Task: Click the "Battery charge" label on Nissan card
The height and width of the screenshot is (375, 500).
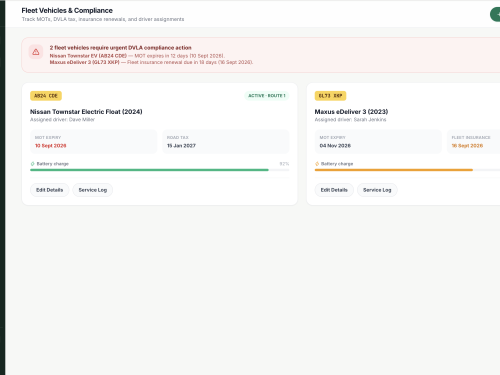Action: pos(53,164)
